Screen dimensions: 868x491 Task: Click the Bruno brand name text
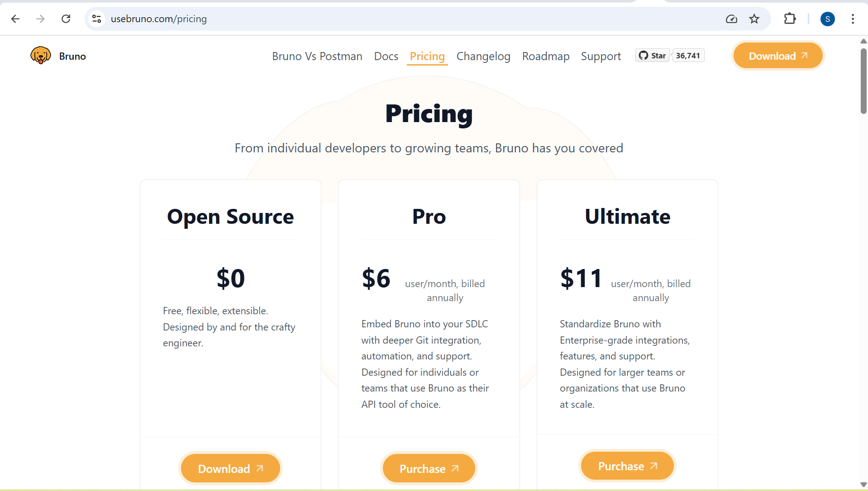72,56
